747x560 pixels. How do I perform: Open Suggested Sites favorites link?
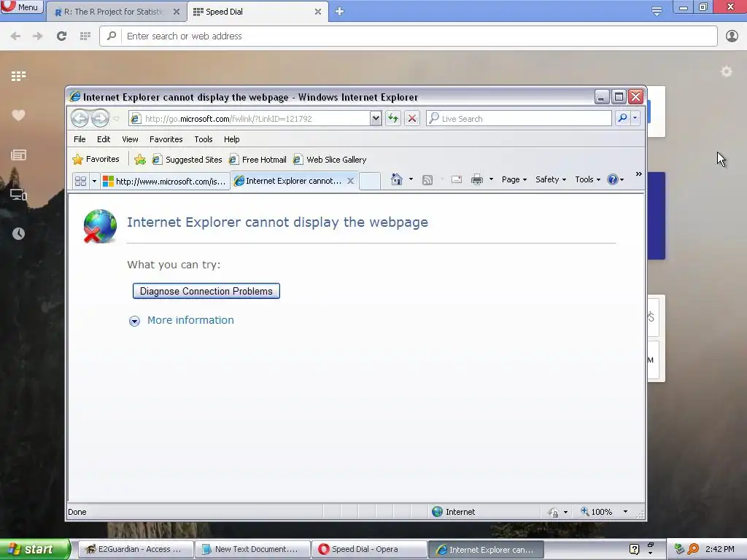point(187,160)
